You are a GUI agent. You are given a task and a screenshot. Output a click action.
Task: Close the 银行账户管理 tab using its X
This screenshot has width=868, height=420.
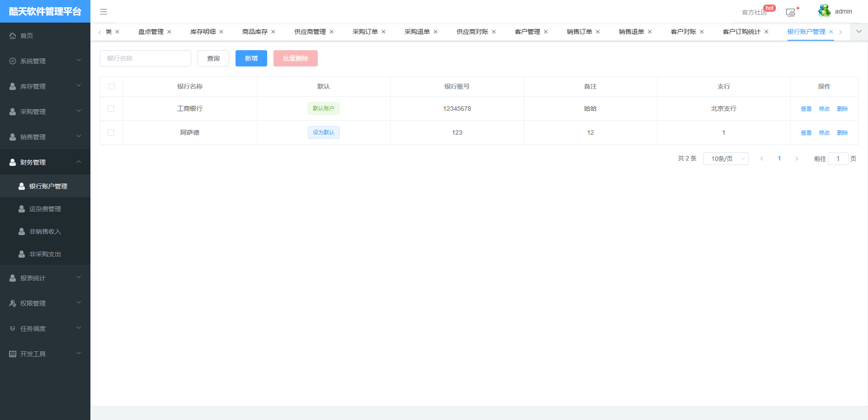coord(831,32)
